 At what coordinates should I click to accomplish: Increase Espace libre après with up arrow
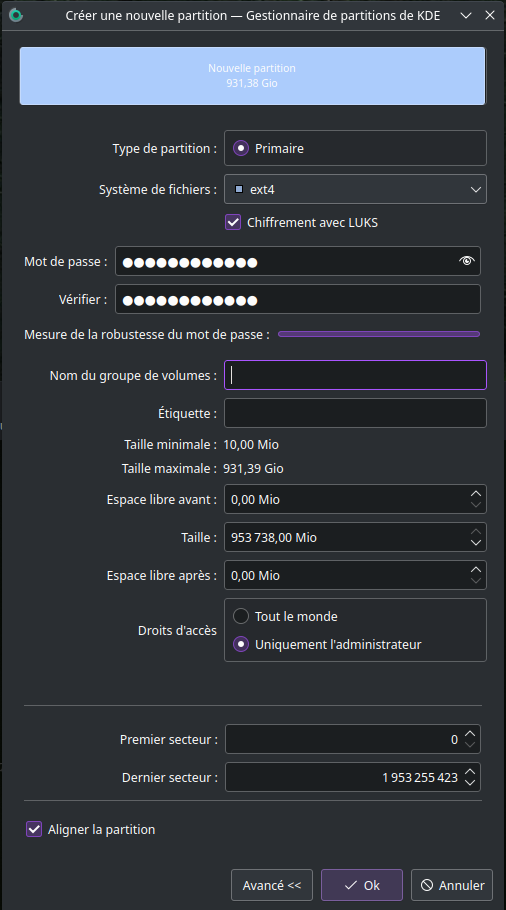[476, 569]
